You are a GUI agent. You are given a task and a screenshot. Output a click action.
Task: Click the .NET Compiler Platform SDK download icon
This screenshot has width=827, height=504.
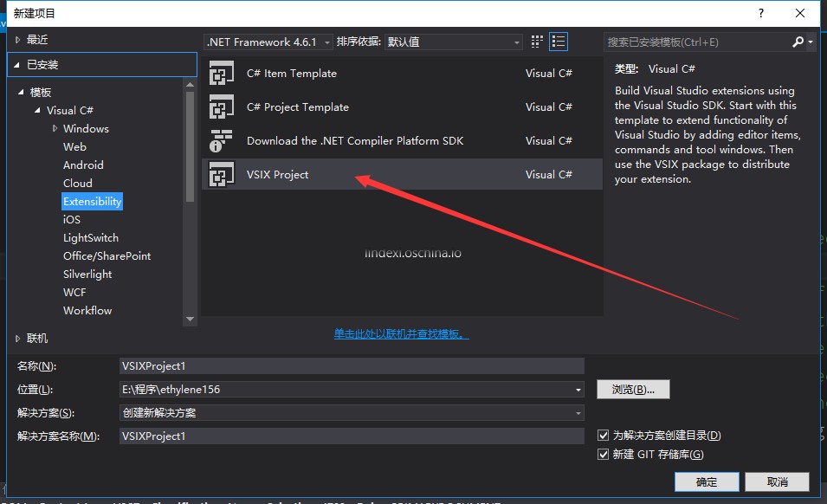[223, 141]
